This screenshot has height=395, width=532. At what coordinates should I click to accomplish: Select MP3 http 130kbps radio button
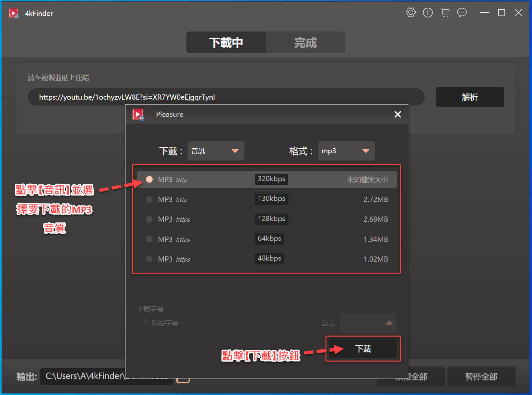149,199
